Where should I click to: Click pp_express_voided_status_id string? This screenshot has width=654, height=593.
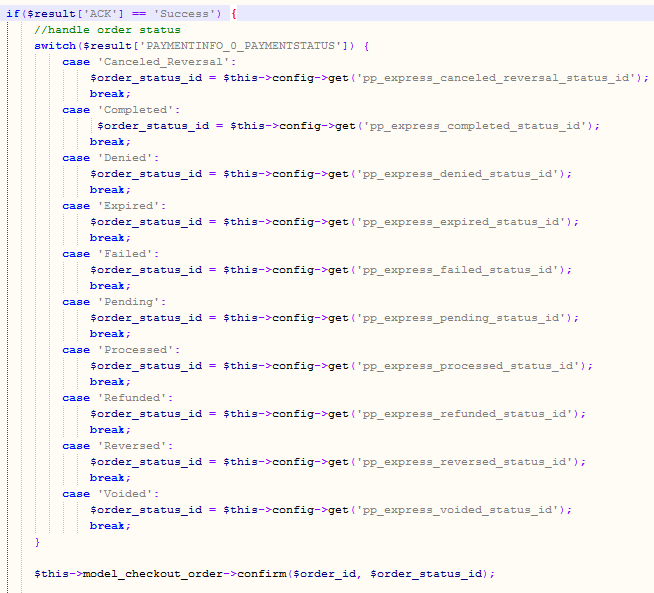458,510
